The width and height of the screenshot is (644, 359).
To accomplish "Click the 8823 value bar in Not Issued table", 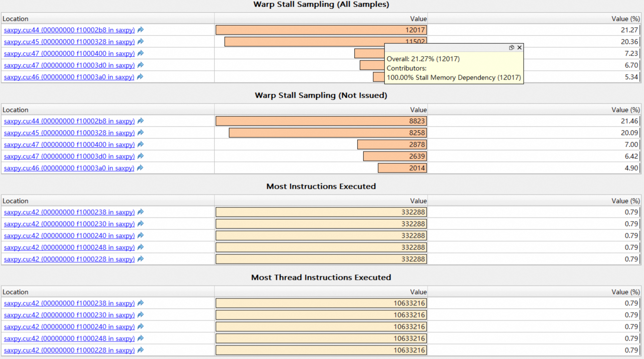I will pos(321,121).
